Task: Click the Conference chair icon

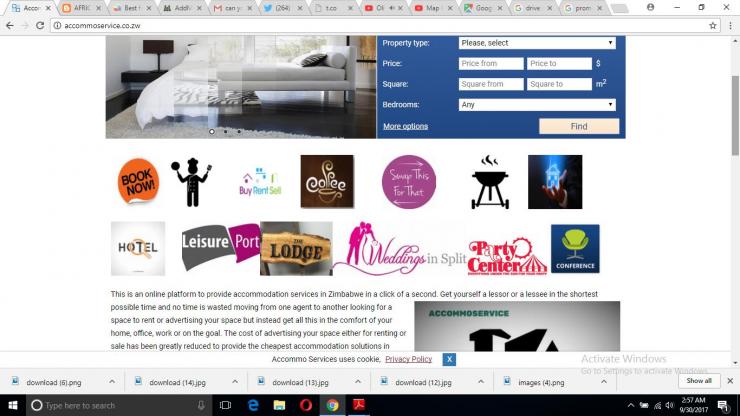Action: (x=575, y=249)
